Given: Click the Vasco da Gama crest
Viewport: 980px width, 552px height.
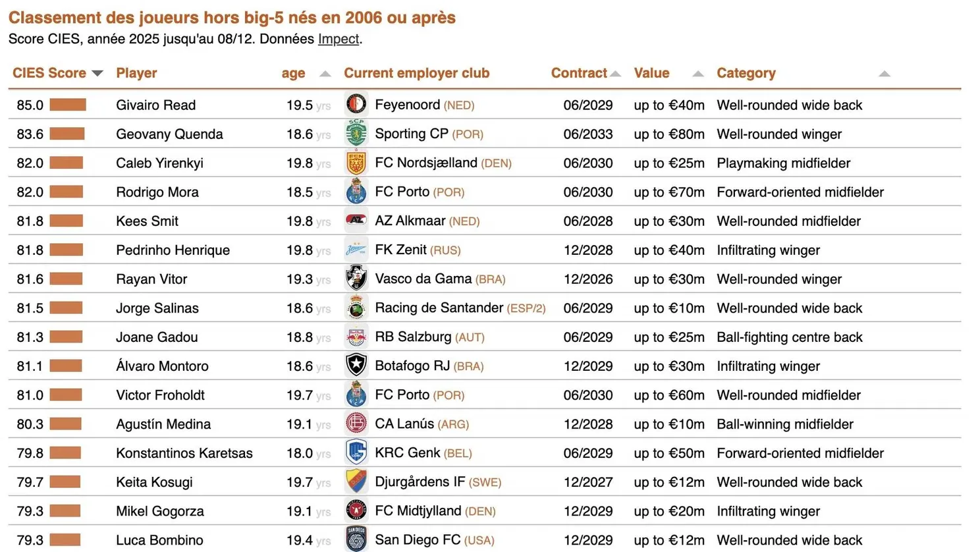Looking at the screenshot, I should pos(356,278).
